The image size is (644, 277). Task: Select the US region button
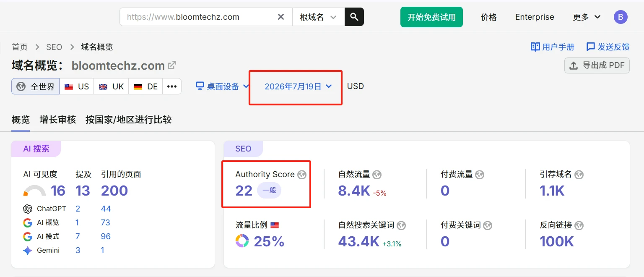[77, 86]
